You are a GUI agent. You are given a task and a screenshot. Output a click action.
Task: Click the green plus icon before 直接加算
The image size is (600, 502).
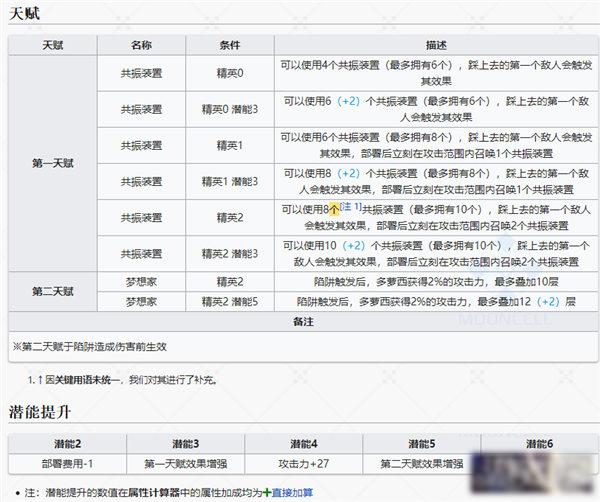[267, 492]
